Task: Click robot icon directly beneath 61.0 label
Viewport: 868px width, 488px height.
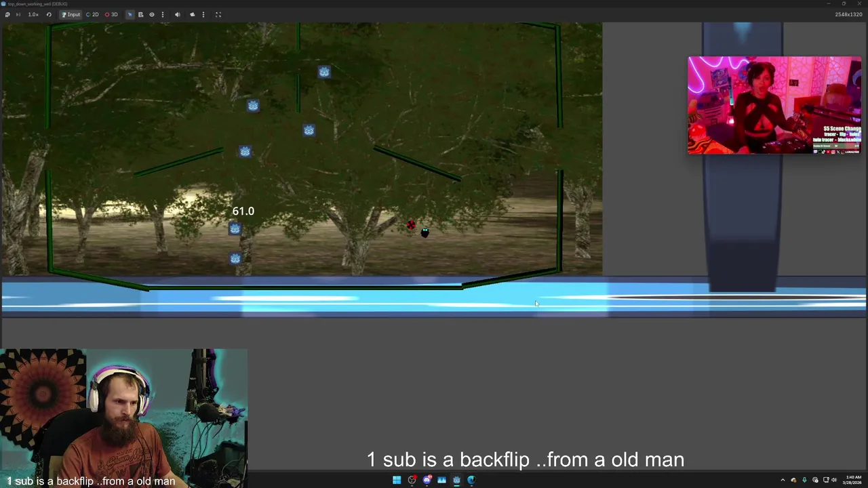Action: tap(235, 229)
